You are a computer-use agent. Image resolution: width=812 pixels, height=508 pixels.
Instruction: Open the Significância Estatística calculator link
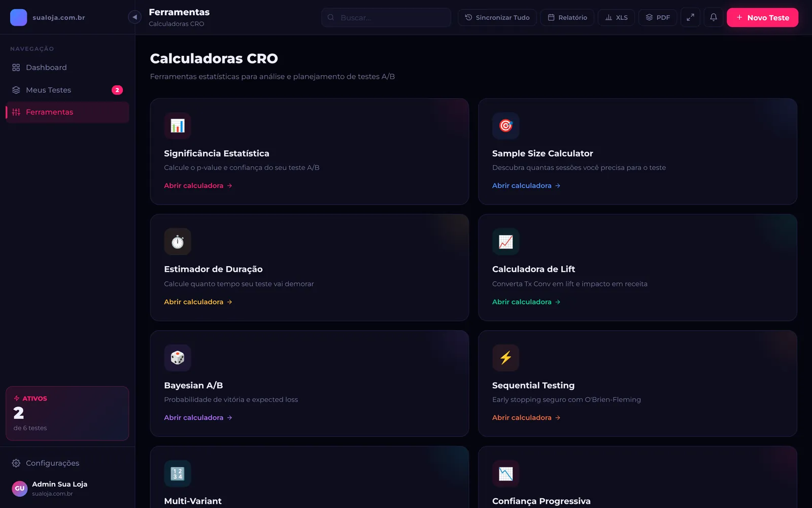pyautogui.click(x=198, y=186)
